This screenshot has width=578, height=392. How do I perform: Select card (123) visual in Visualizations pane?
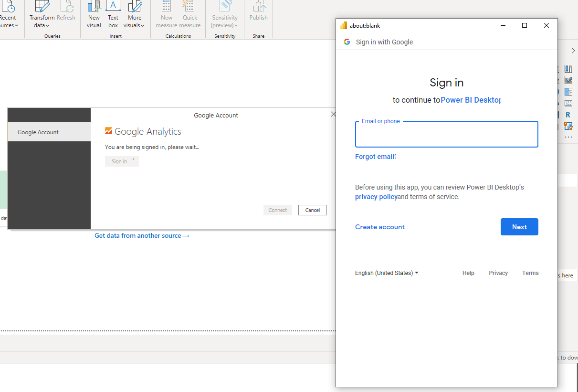(x=568, y=103)
